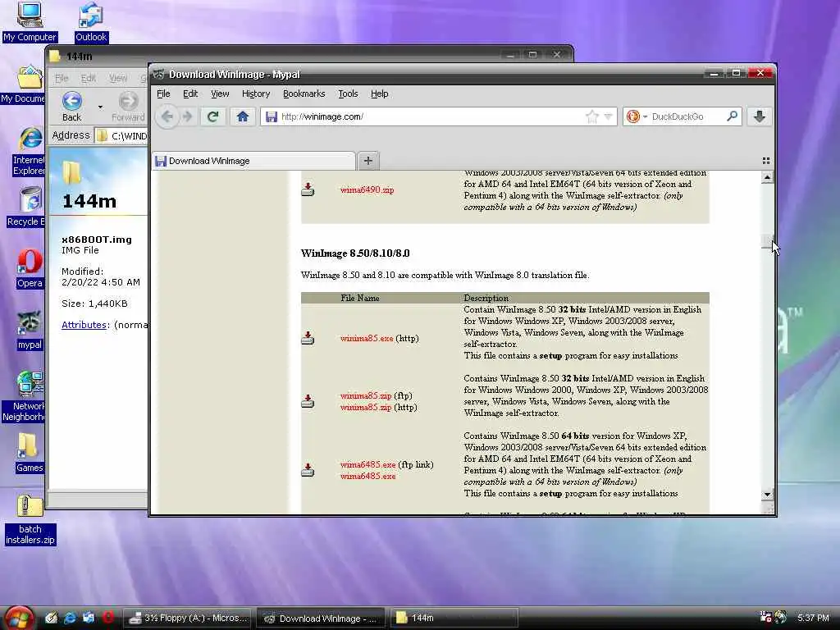Open the URL history dropdown arrow

pyautogui.click(x=608, y=116)
